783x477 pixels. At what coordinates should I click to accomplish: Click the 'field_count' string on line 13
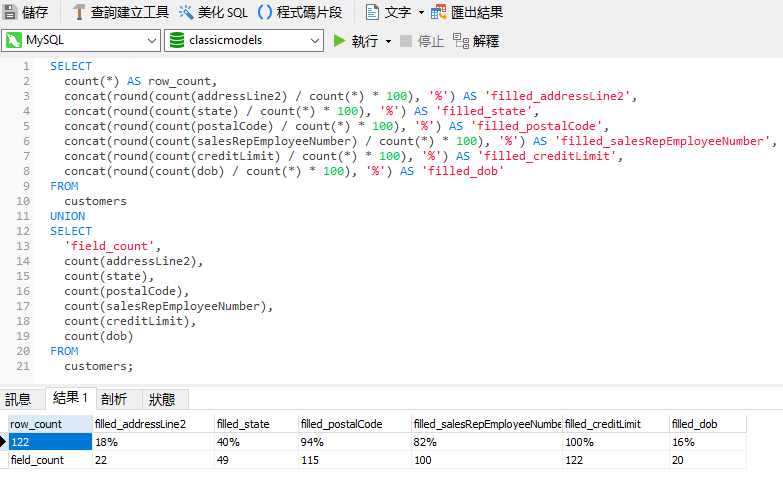point(109,246)
